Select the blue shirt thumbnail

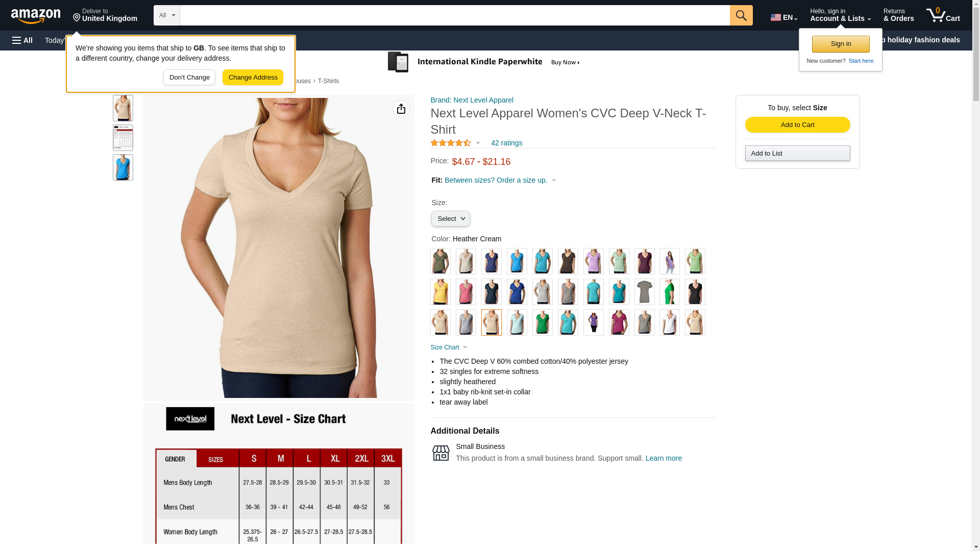click(x=123, y=167)
